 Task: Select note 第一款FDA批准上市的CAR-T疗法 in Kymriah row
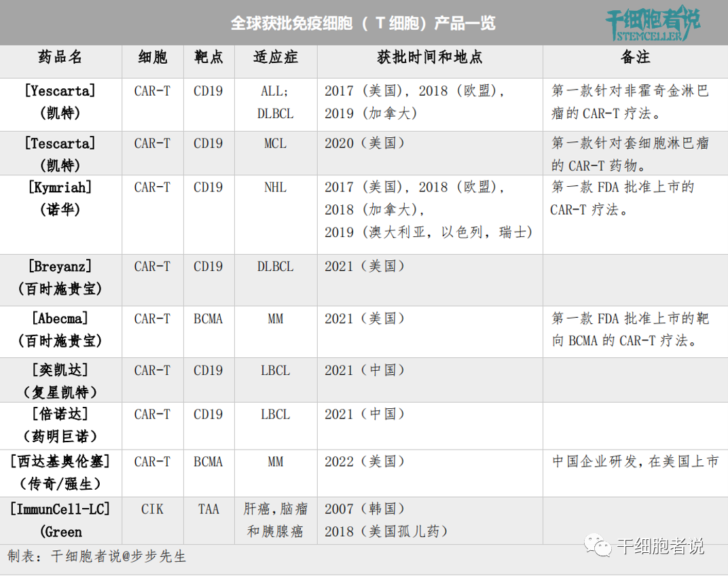tap(622, 198)
